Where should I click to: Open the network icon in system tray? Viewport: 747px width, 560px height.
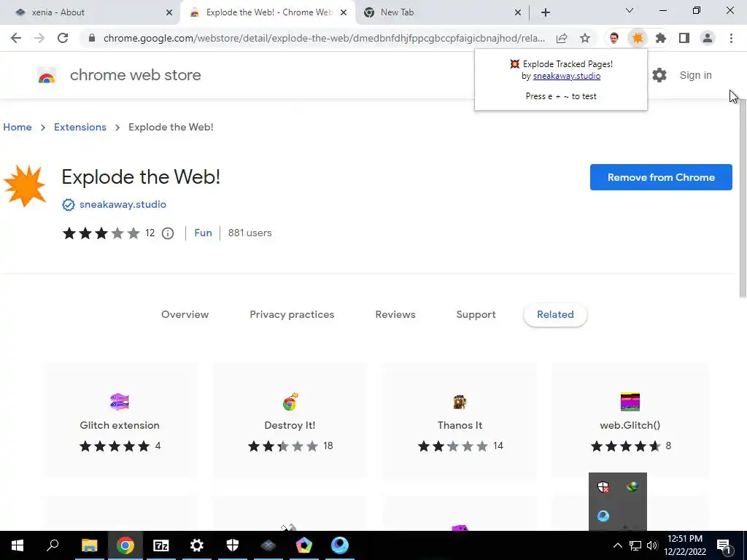click(635, 545)
